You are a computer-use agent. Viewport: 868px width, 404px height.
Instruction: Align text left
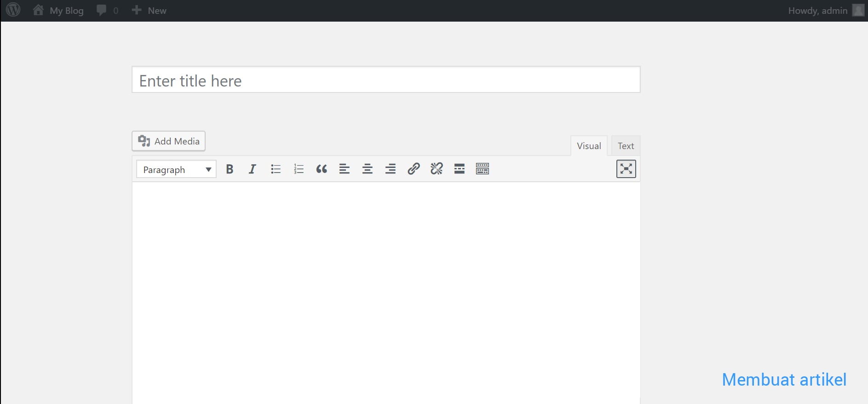click(345, 169)
